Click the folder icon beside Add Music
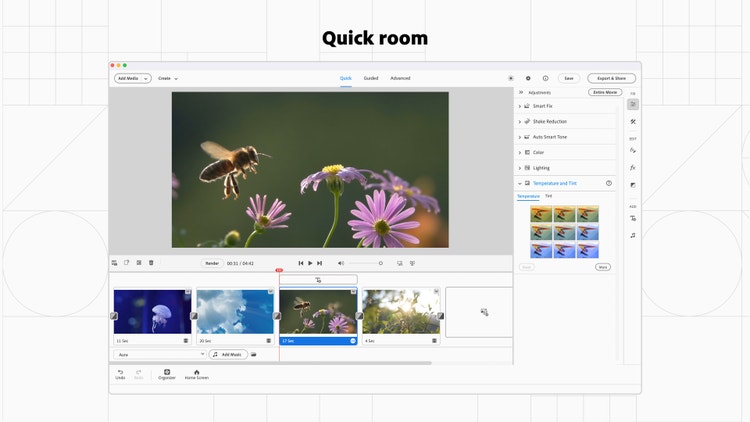750x422 pixels. pyautogui.click(x=254, y=355)
